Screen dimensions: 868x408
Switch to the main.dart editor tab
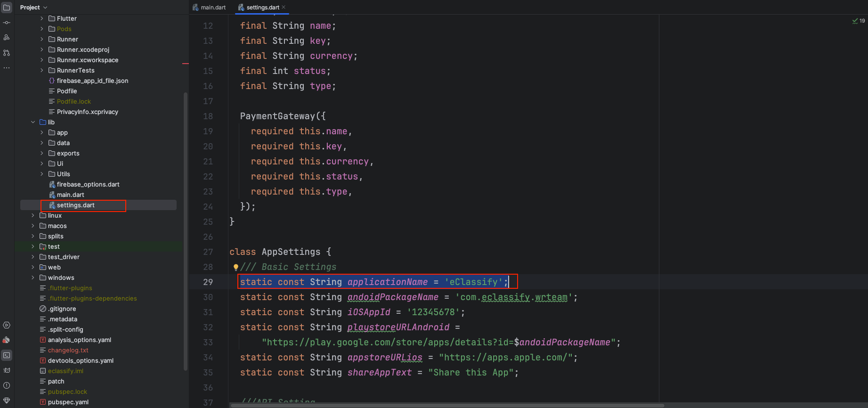pyautogui.click(x=209, y=8)
